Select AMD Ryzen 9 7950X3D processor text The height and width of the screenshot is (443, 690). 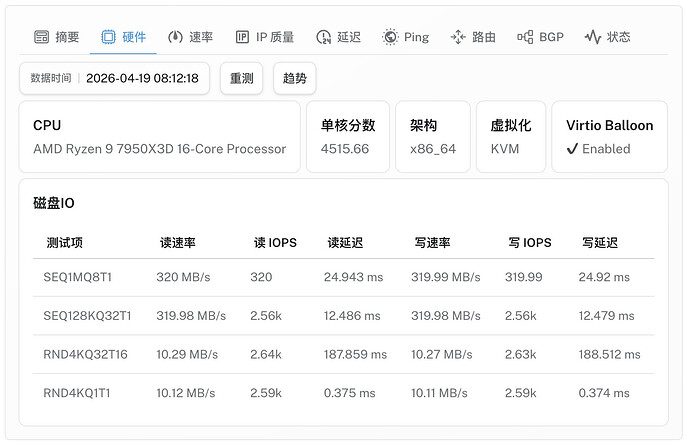(160, 149)
